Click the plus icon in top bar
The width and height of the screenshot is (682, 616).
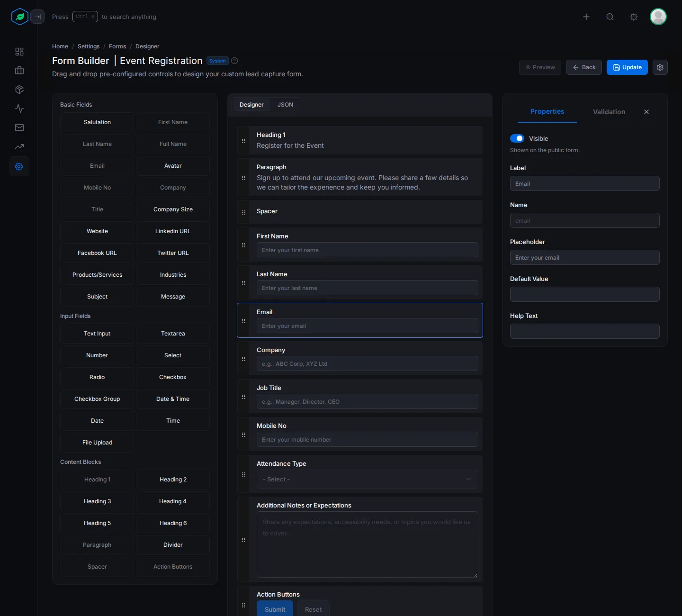point(586,17)
